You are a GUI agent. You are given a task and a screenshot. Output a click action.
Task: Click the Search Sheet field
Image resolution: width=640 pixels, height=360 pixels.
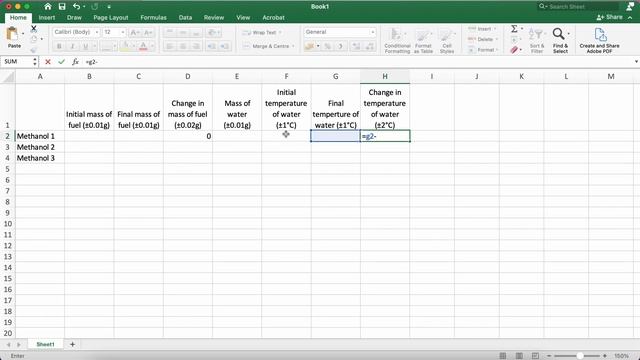coord(578,7)
